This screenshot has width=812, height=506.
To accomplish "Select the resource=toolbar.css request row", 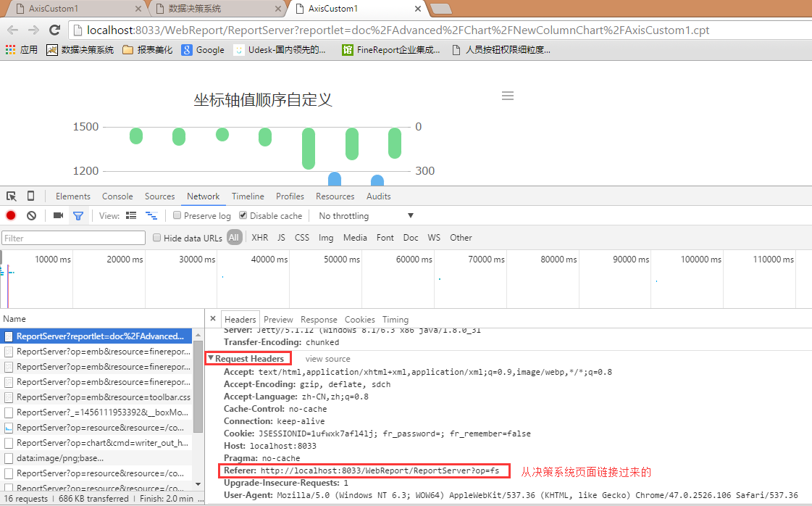I will tap(96, 397).
